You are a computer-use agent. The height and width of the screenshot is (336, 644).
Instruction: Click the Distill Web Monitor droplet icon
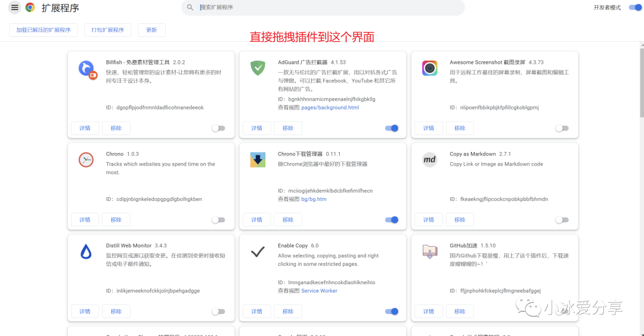pyautogui.click(x=86, y=251)
